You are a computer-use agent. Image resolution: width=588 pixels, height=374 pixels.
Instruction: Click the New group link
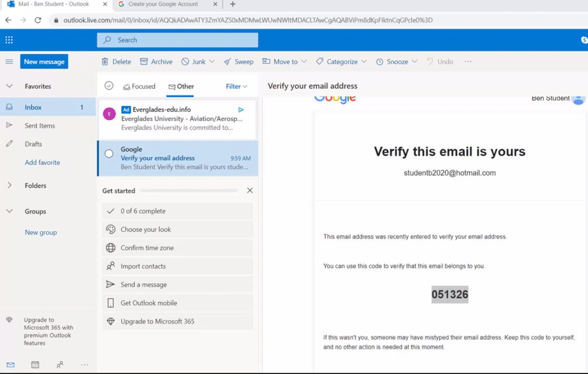click(41, 232)
